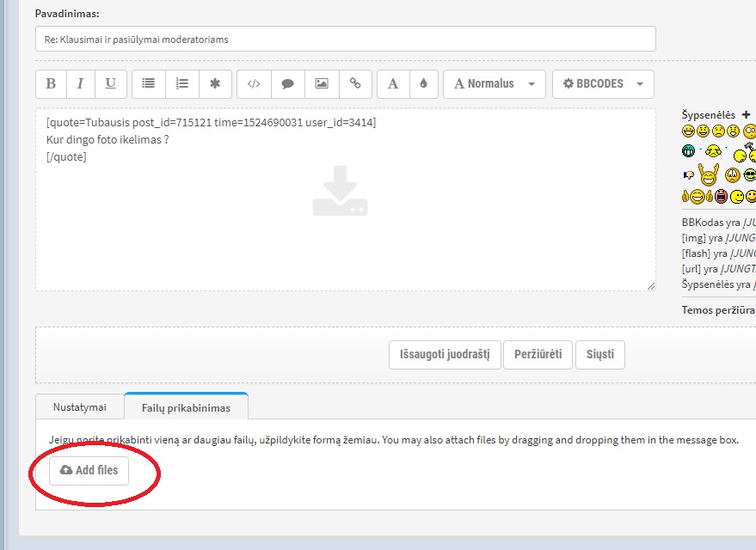
Task: Open the Normalus font size dropdown
Action: 495,84
